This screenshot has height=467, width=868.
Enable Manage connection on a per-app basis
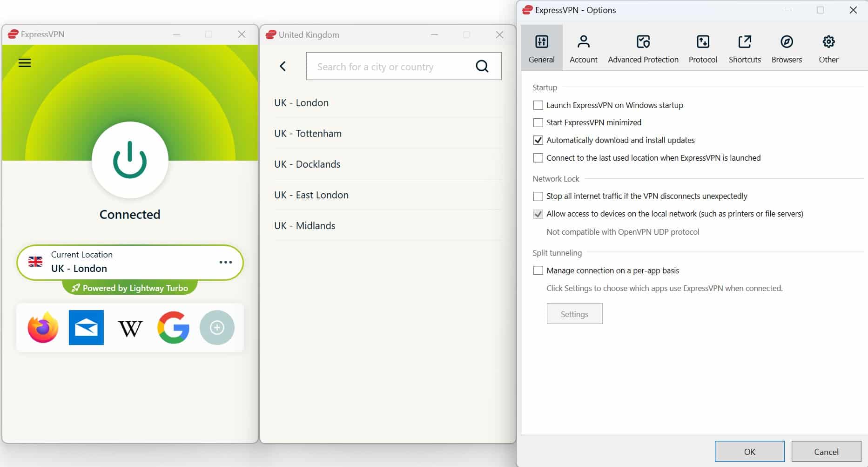pyautogui.click(x=538, y=271)
